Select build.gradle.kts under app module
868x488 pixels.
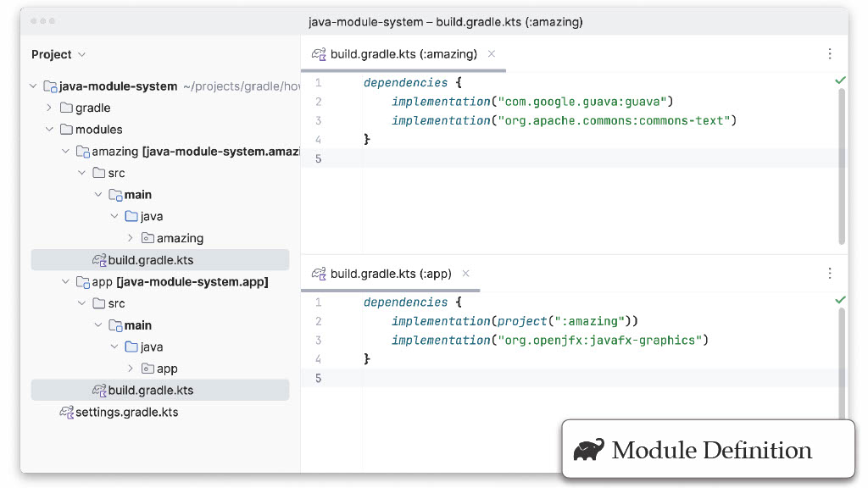(160, 390)
